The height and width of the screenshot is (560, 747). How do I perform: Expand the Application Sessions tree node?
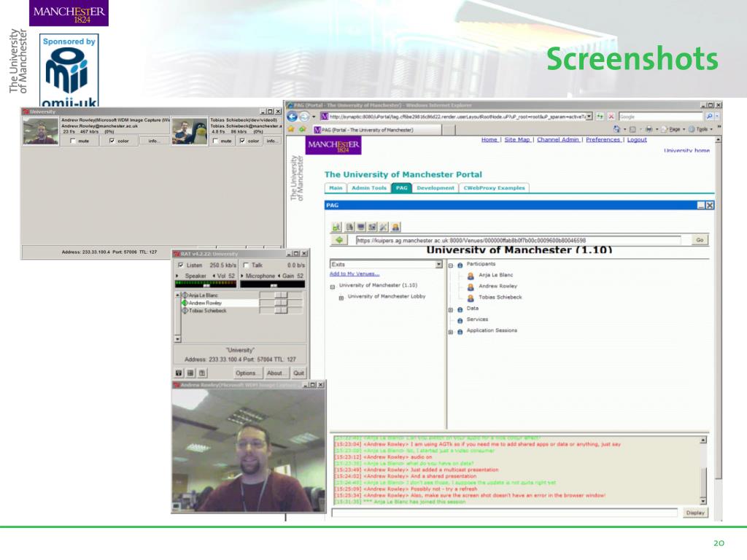pos(451,332)
